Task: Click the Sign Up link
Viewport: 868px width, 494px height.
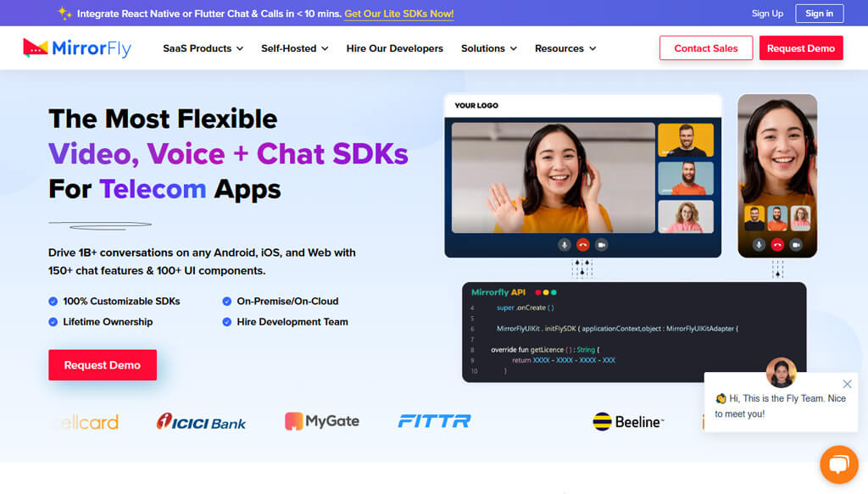Action: 767,14
